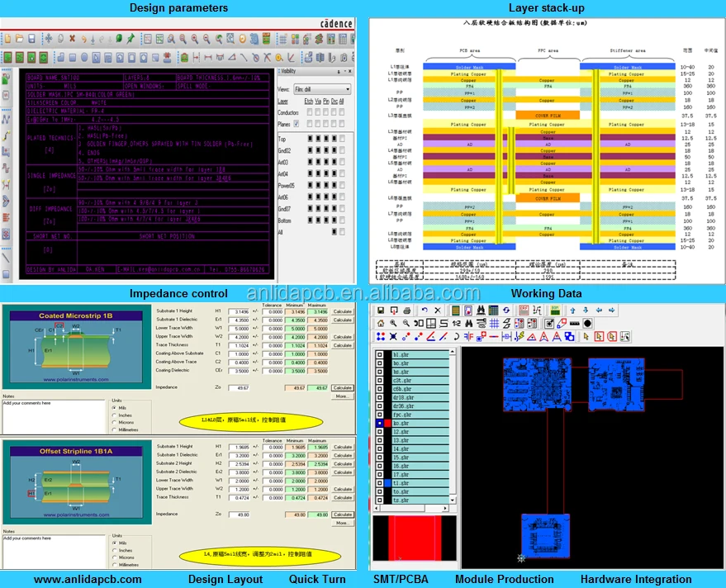Click the Save disk icon in Cadence toolbar
This screenshot has width=726, height=588.
click(31, 39)
